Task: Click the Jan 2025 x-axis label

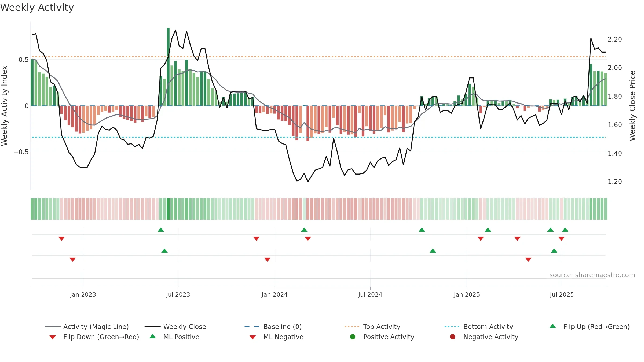Action: coord(467,294)
